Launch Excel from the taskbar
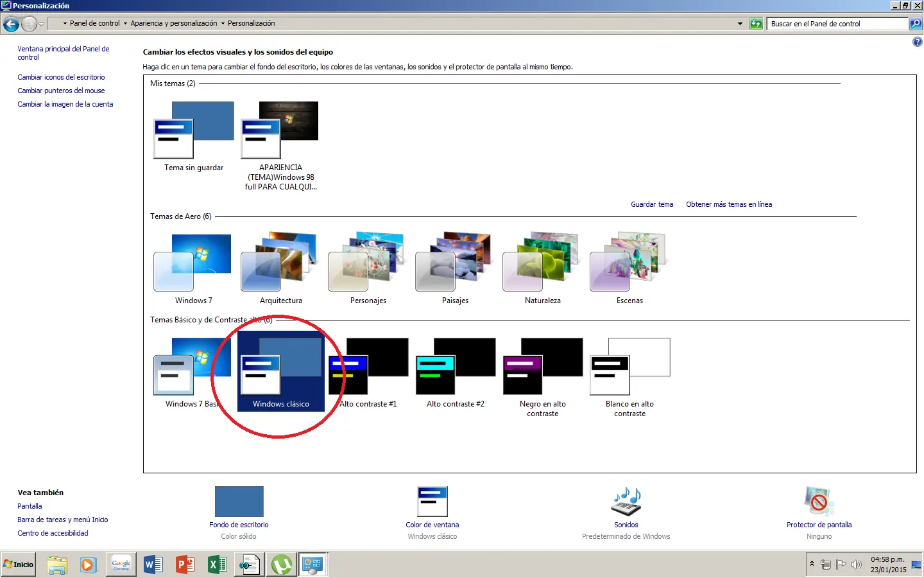 pyautogui.click(x=217, y=565)
